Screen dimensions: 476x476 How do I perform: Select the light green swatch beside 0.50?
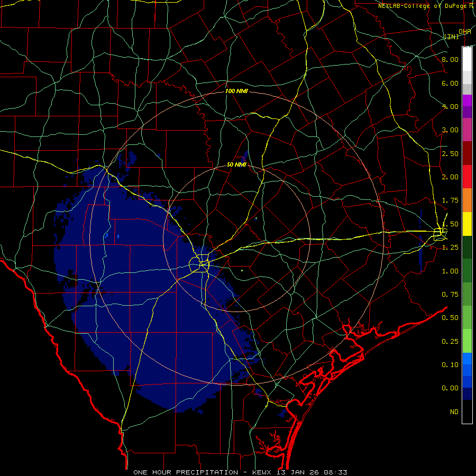[467, 317]
